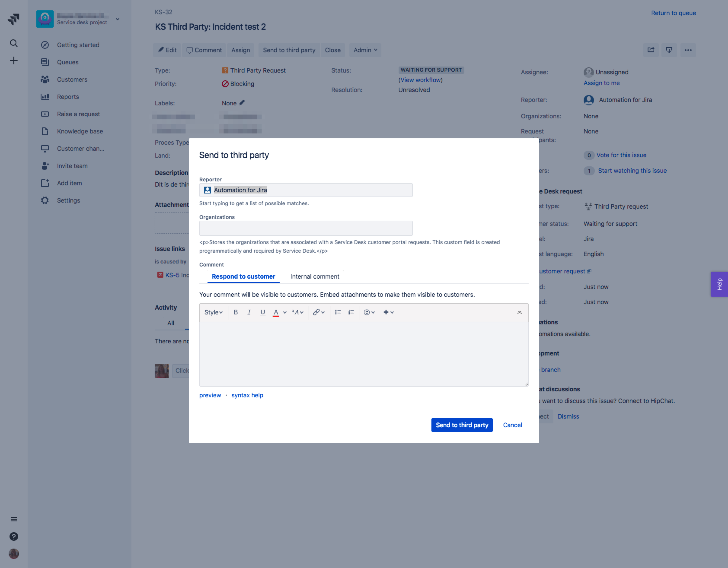728x568 pixels.
Task: Click the Knowledge base page icon
Action: coord(45,131)
